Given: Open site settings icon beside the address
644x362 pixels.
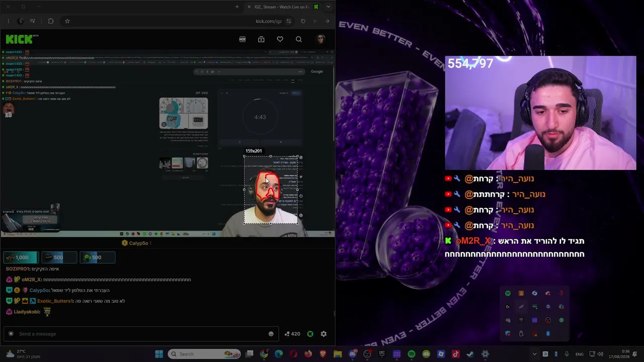Looking at the screenshot, I should (289, 21).
